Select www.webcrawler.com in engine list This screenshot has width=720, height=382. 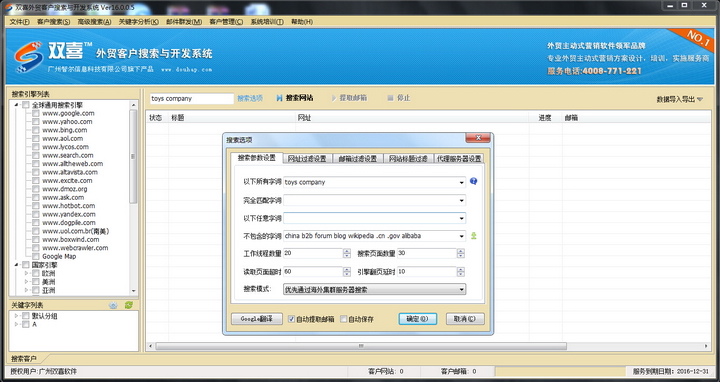point(75,248)
